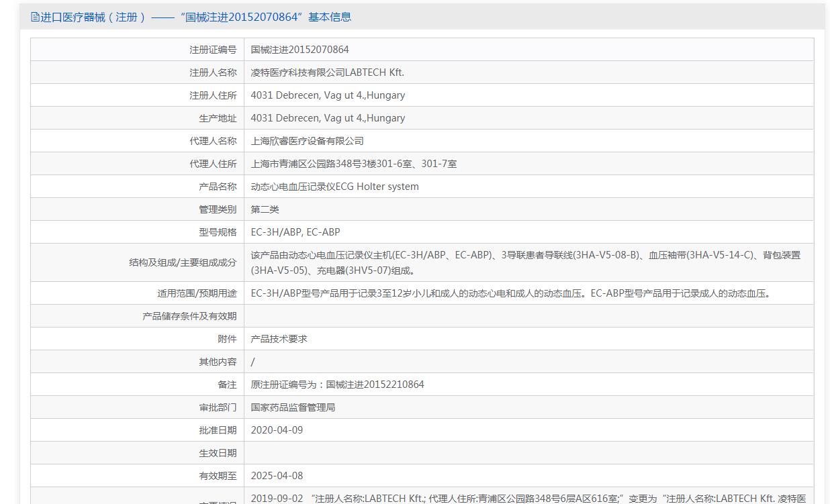
Task: Select the agent name 上海欣睿医疗设备有限公司
Action: click(x=307, y=141)
